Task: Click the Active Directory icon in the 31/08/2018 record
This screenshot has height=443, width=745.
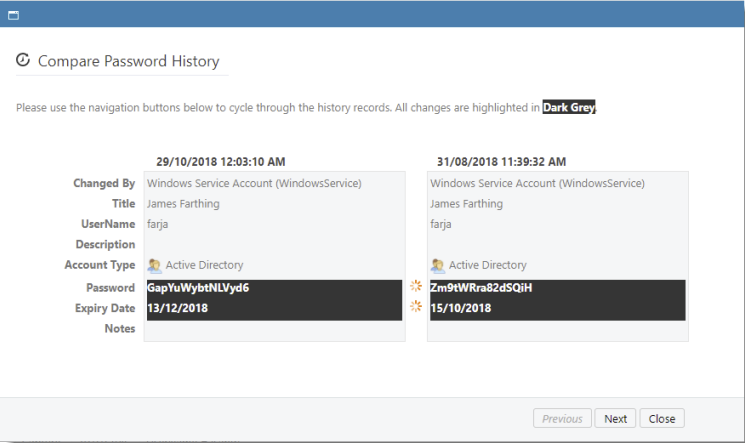Action: pos(438,266)
